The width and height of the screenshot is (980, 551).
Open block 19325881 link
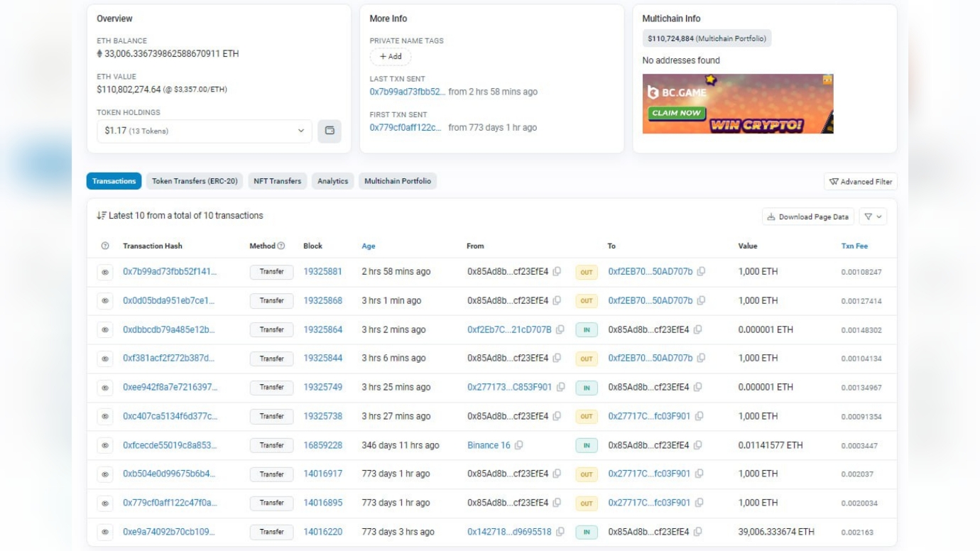click(323, 271)
